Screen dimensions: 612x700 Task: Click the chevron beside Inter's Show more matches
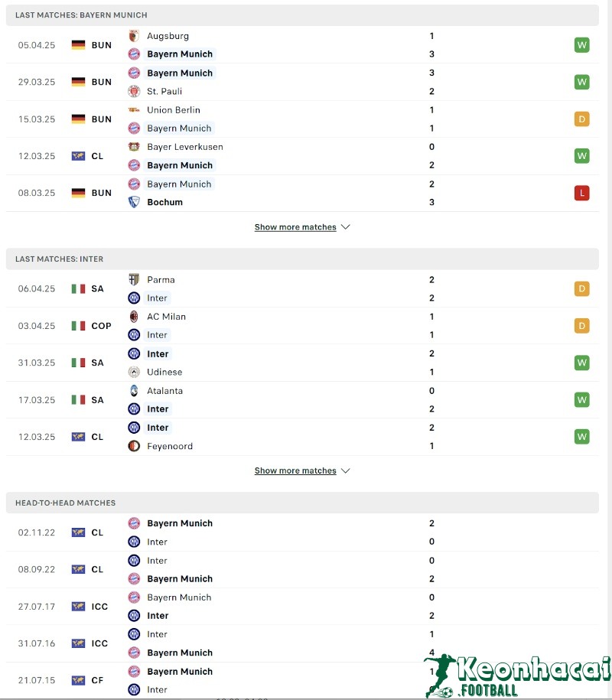click(345, 471)
